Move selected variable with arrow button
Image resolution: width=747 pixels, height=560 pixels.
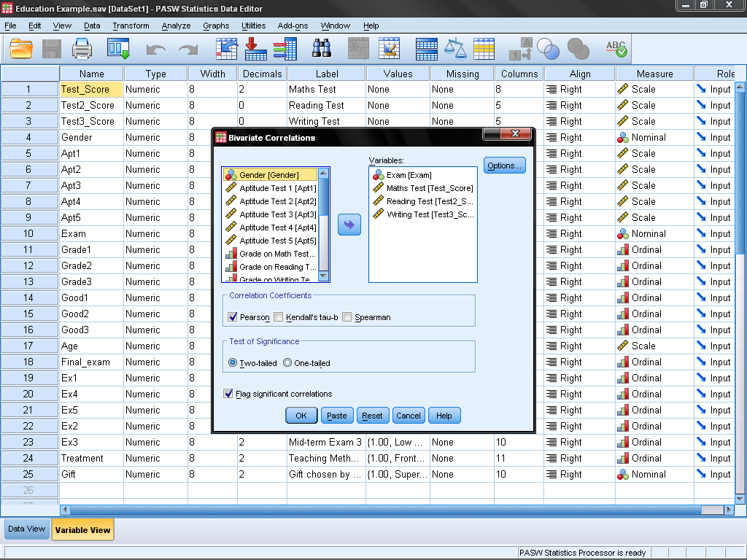point(349,225)
